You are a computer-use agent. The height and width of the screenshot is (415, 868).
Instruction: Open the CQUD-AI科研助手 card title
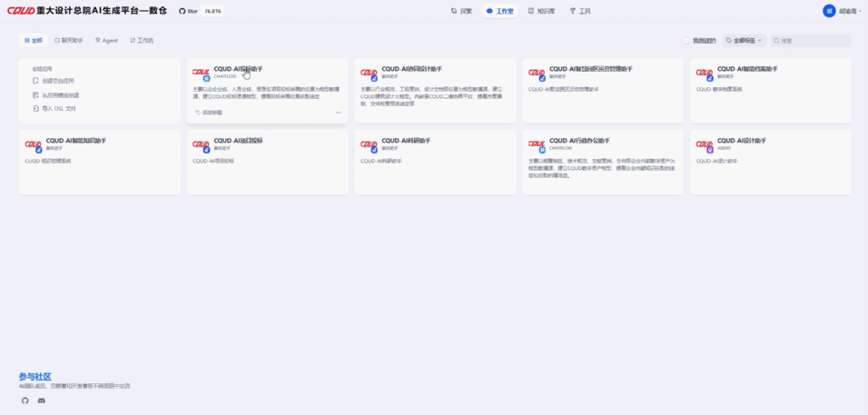point(406,141)
